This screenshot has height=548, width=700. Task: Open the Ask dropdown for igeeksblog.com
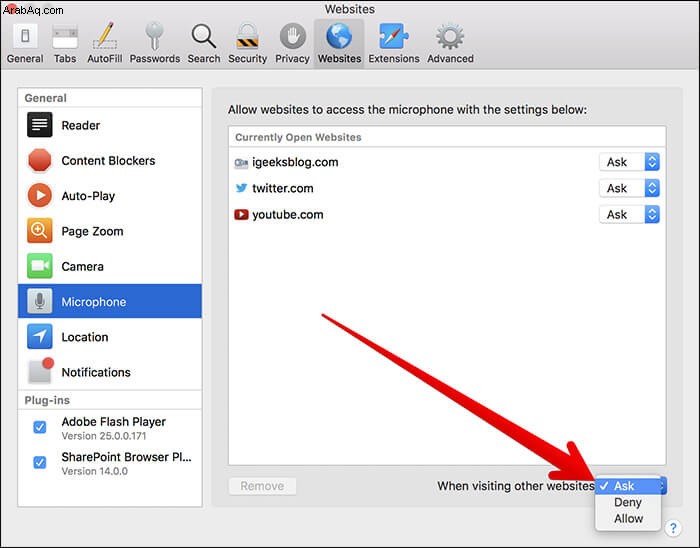tap(629, 162)
